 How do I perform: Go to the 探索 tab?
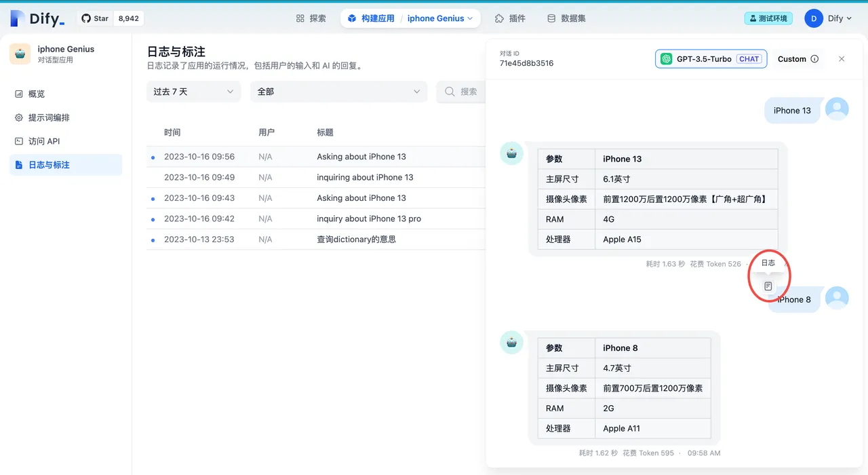[x=311, y=18]
